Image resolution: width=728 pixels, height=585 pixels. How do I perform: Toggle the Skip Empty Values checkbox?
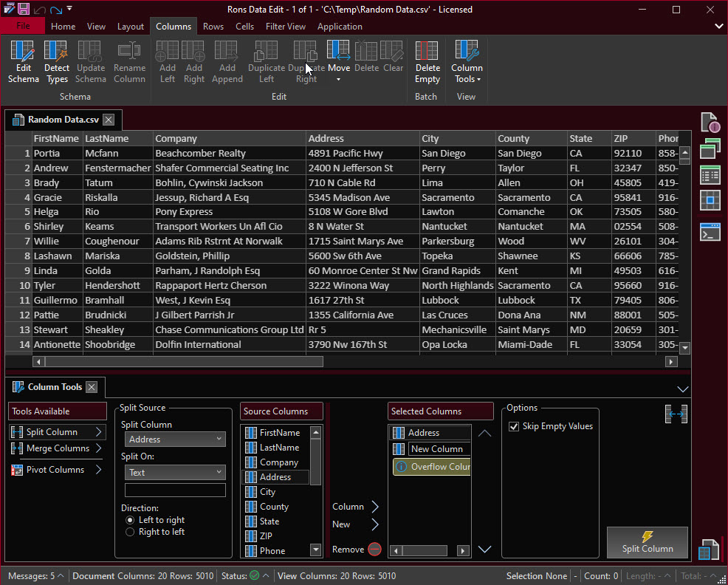click(514, 426)
